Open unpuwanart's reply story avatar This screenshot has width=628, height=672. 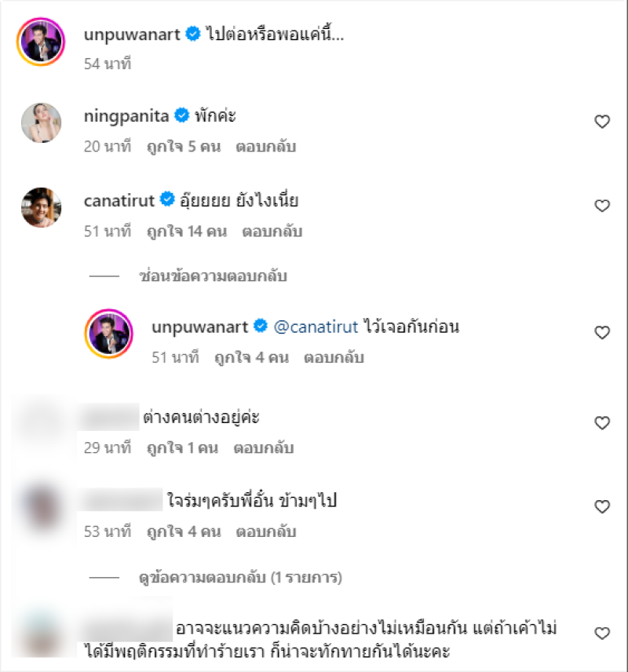(x=109, y=334)
